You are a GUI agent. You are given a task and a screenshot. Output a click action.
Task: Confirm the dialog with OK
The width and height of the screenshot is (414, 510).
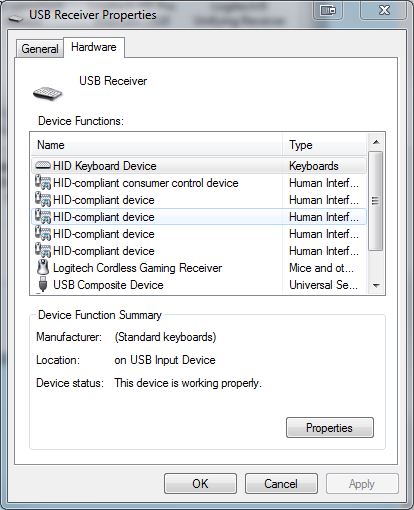[x=200, y=484]
